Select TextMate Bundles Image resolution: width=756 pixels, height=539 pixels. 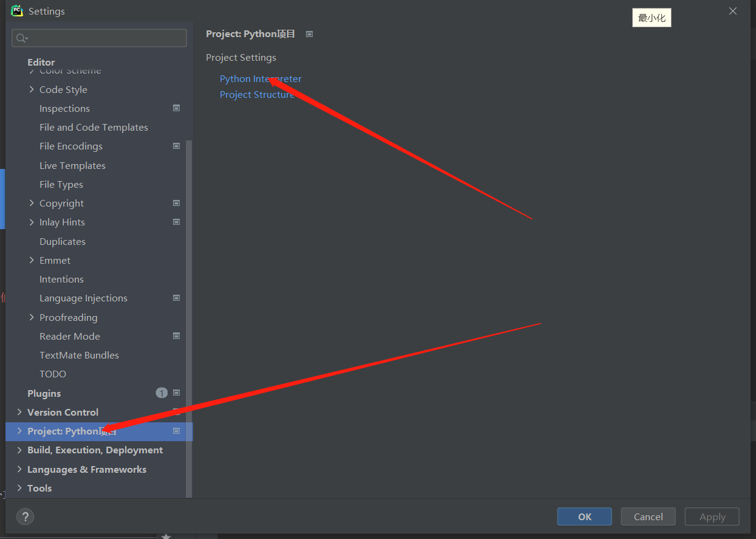pos(79,355)
